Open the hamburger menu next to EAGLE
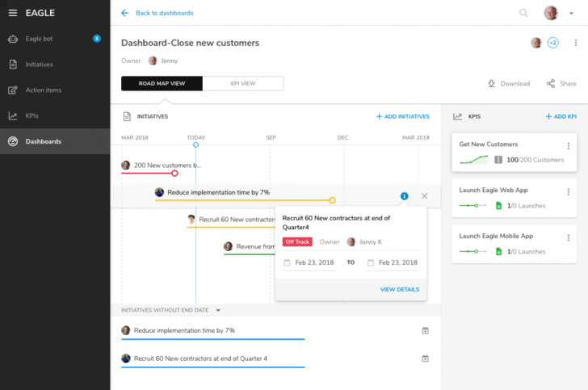 tap(13, 13)
